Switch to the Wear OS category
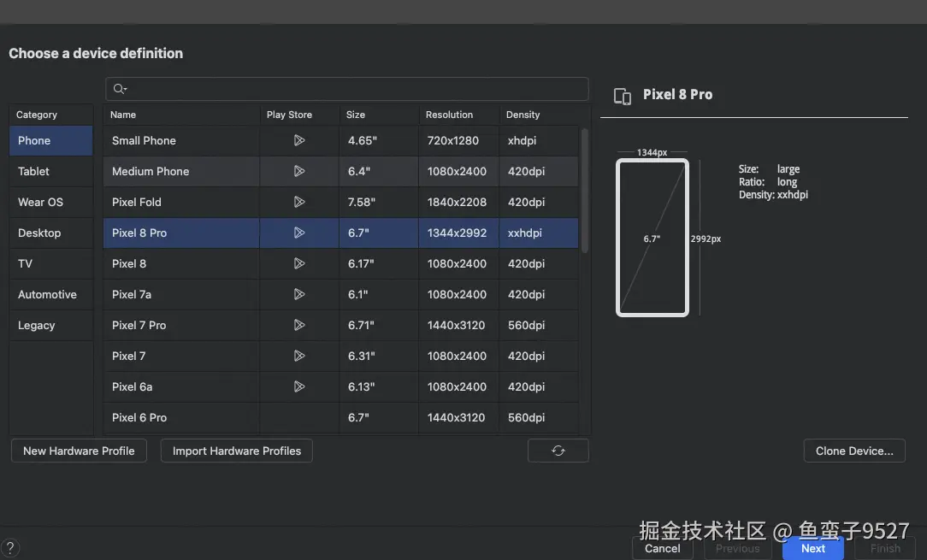 [x=50, y=203]
